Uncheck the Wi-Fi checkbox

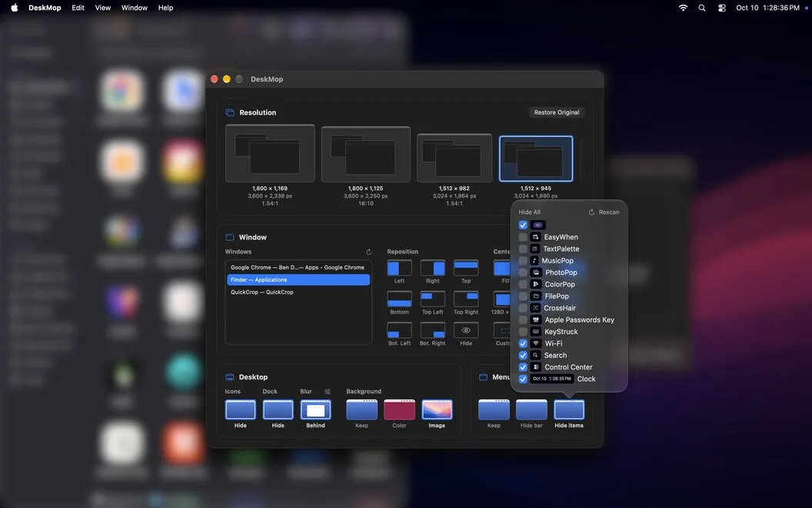[523, 344]
